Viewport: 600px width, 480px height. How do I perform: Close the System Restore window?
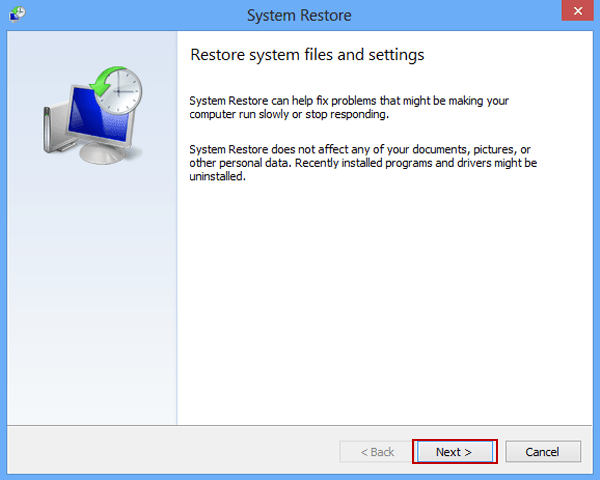click(578, 11)
